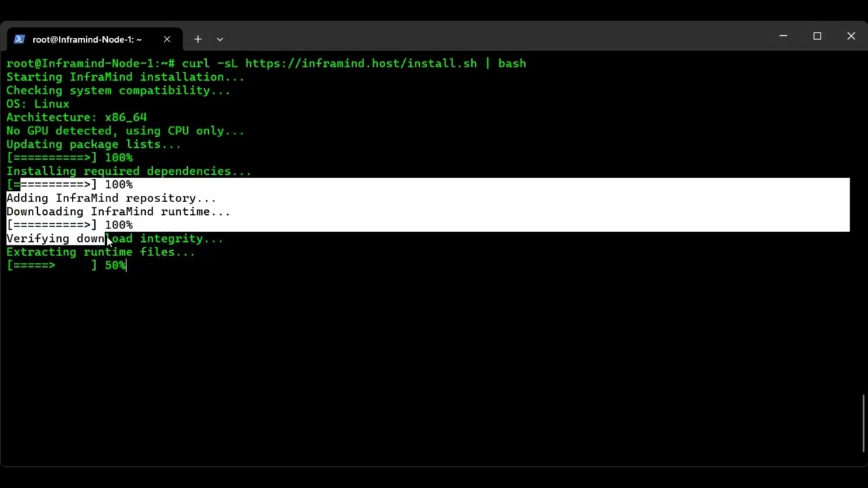
Task: Click 'Verifying download integrity...' line
Action: pos(115,239)
